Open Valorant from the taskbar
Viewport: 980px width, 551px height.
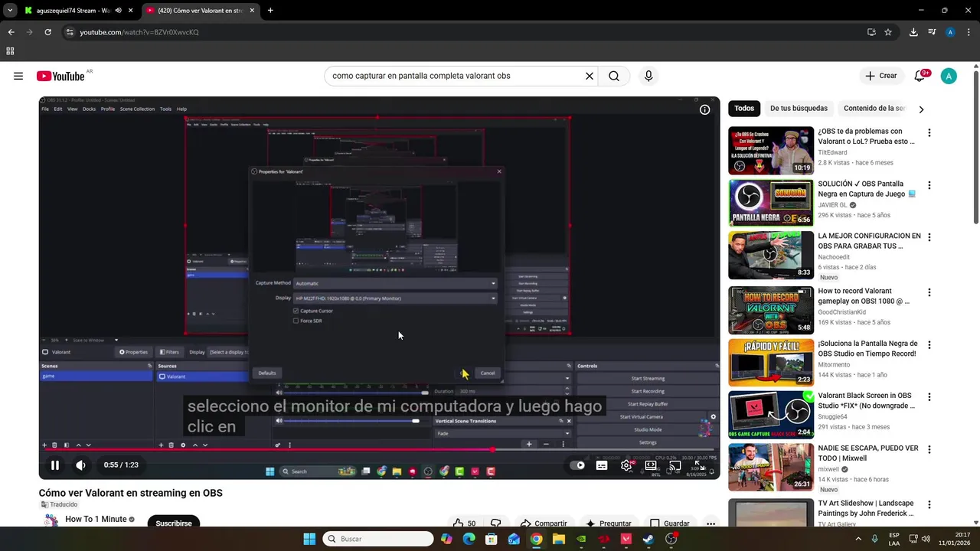[x=626, y=539]
